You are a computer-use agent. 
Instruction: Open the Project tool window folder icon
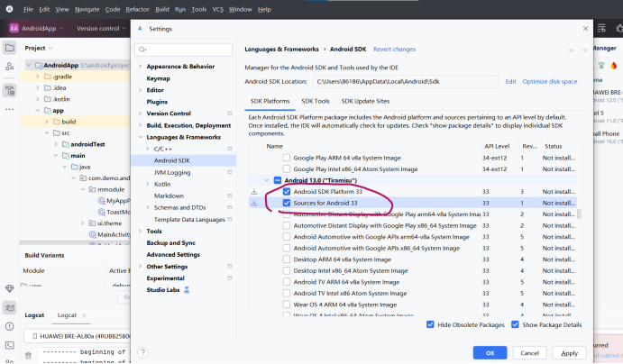pyautogui.click(x=10, y=48)
